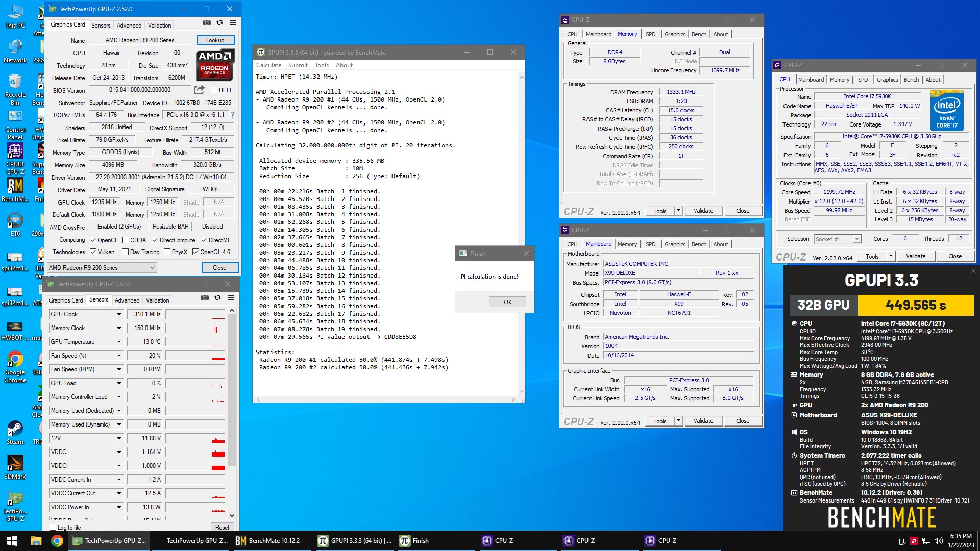
Task: Switch to Bench tab in CPU-Z Mainboard window
Action: pyautogui.click(x=699, y=244)
